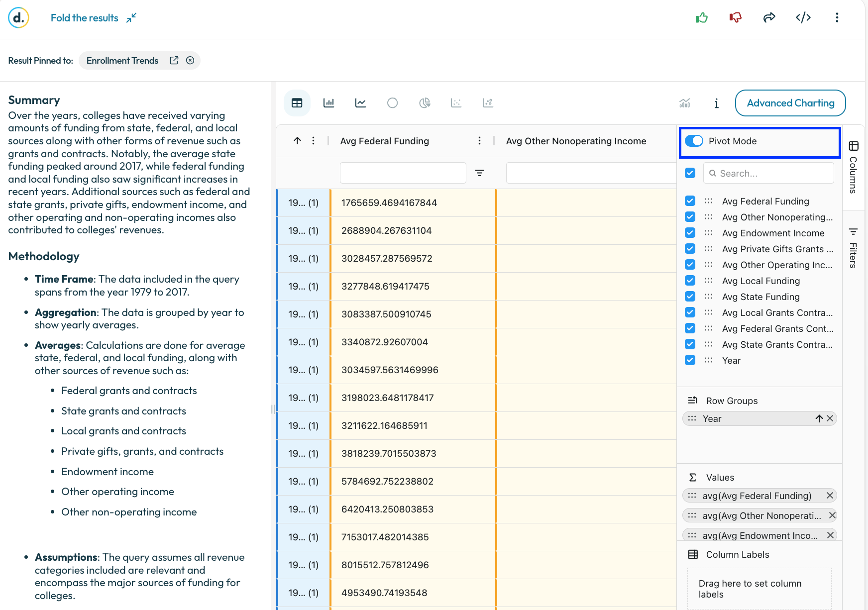Screen dimensions: 868x610
Task: Click drag handle for Avg State Funding column
Action: pyautogui.click(x=709, y=297)
